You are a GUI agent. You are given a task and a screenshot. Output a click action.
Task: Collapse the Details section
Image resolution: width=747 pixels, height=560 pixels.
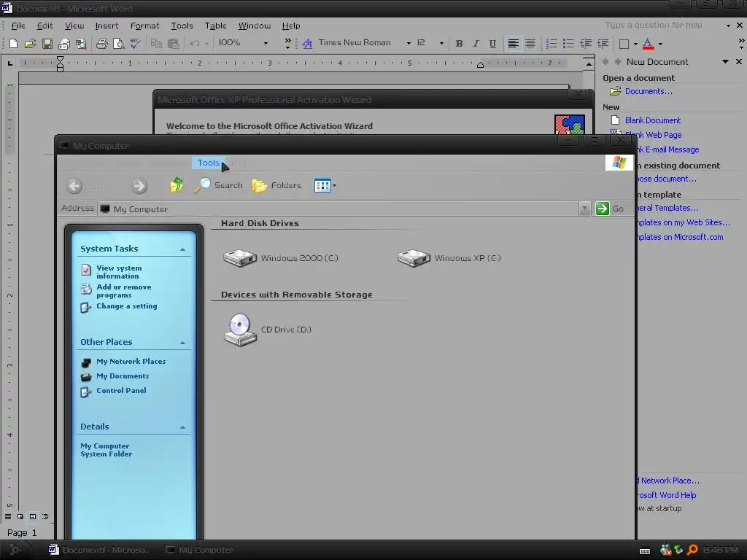point(182,427)
